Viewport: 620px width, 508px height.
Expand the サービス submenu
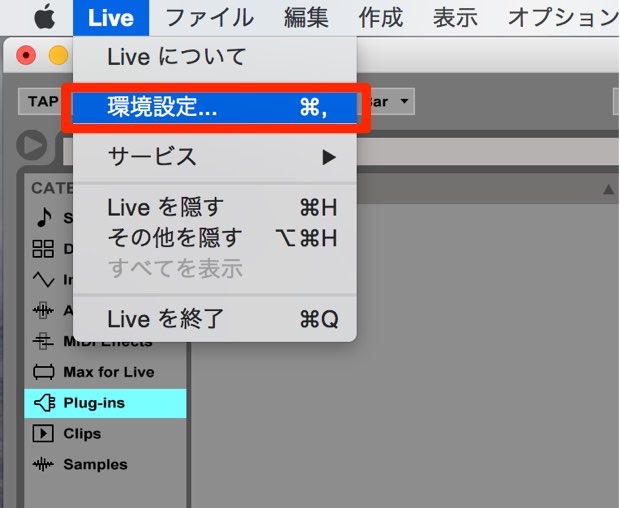point(215,157)
